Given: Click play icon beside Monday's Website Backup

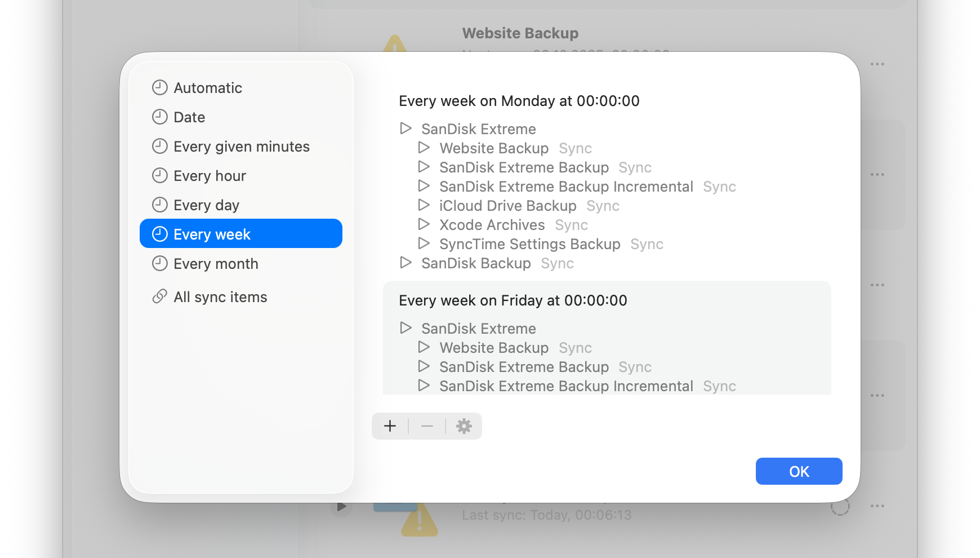Looking at the screenshot, I should (x=424, y=148).
